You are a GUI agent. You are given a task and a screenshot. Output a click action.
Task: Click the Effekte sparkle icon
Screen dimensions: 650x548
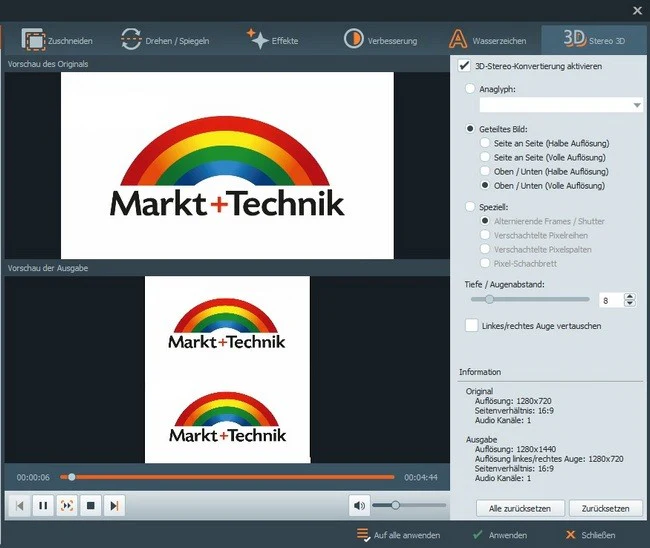(257, 39)
